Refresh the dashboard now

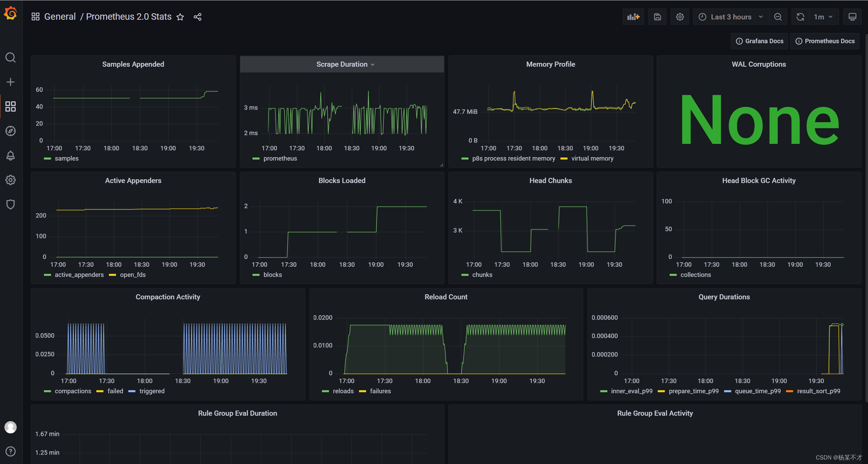(800, 17)
